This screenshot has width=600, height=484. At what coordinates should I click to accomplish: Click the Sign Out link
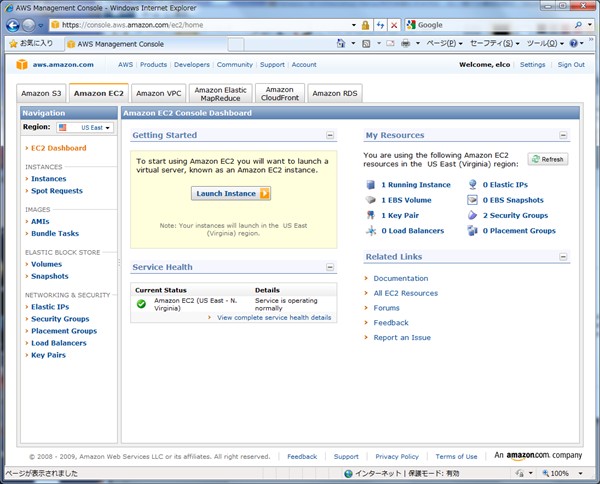571,65
